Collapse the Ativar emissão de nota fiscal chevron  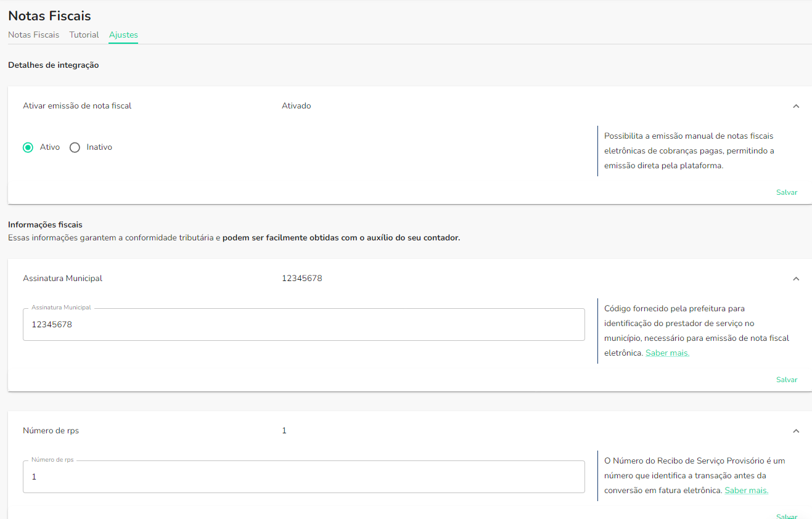tap(796, 106)
